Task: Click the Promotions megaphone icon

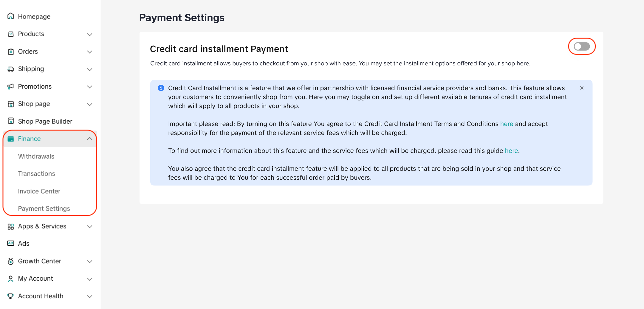Action: (11, 87)
